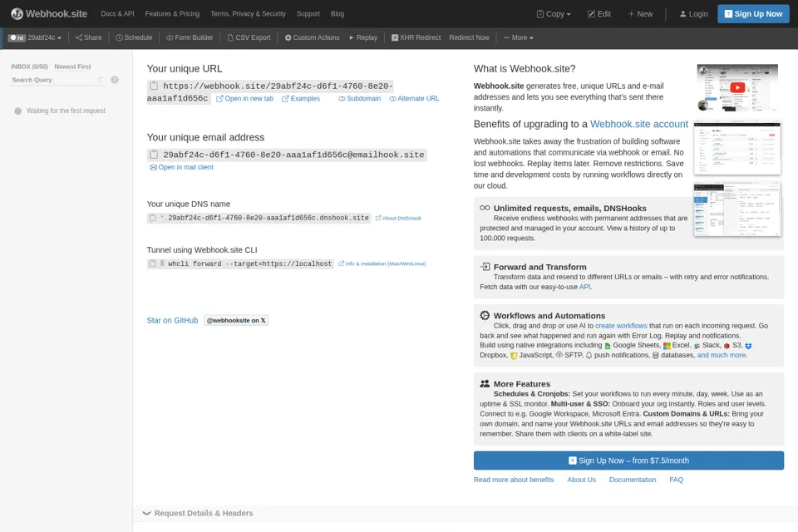Click Sign Up Now – from $7.5/month button
Viewport: 798px width, 532px height.
pos(628,461)
